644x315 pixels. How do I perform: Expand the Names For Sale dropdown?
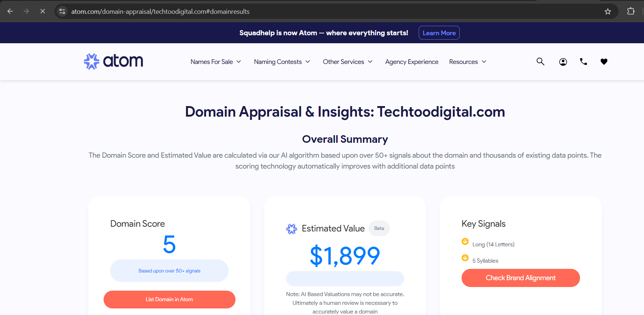(x=216, y=62)
